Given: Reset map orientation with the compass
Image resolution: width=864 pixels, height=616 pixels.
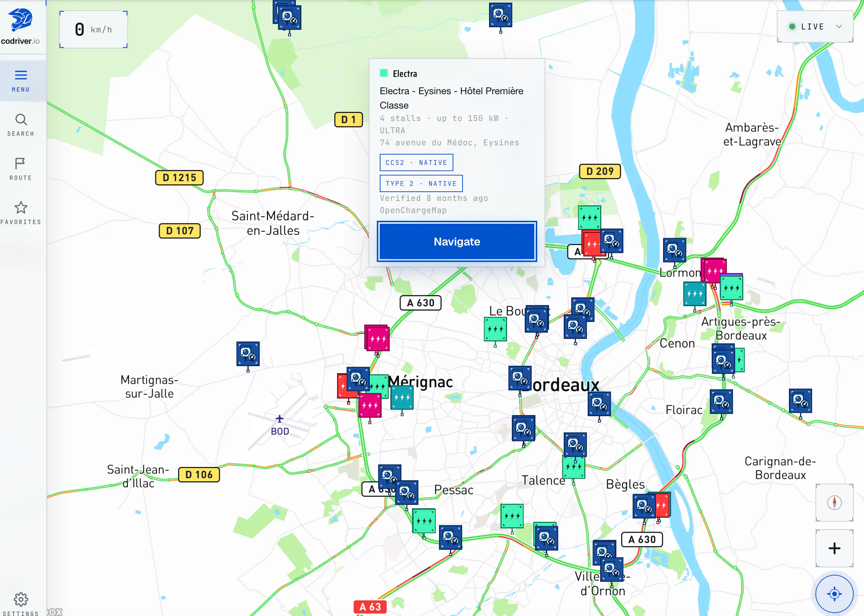Looking at the screenshot, I should [x=834, y=503].
